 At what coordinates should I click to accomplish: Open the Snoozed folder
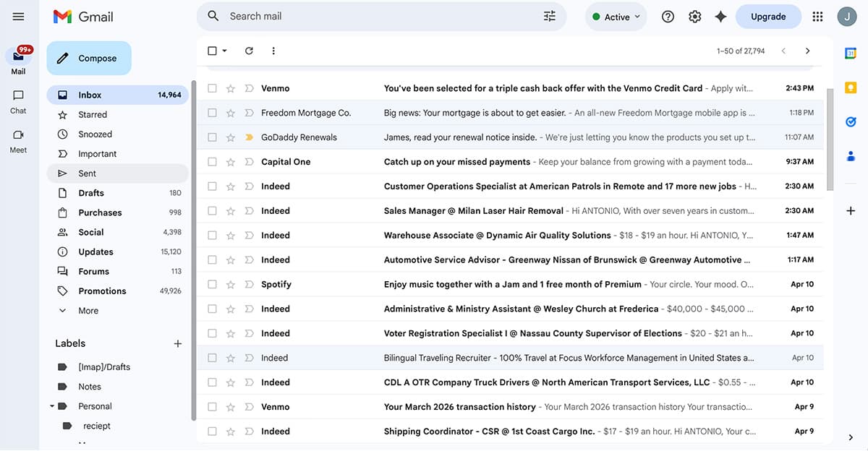click(x=117, y=134)
